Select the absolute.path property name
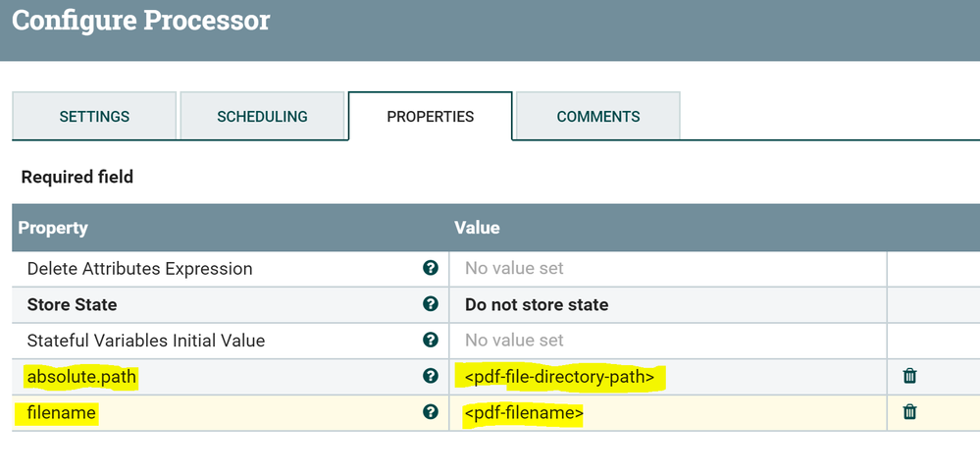980x475 pixels. coord(82,377)
